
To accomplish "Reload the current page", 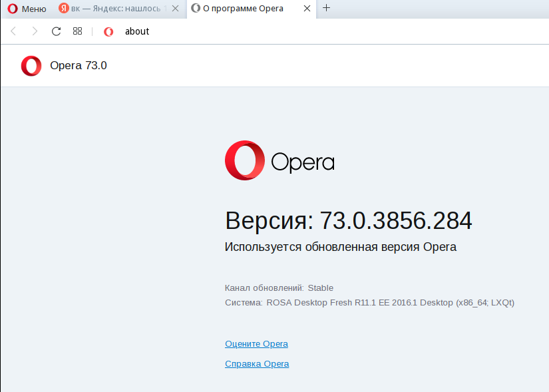I will tap(56, 31).
